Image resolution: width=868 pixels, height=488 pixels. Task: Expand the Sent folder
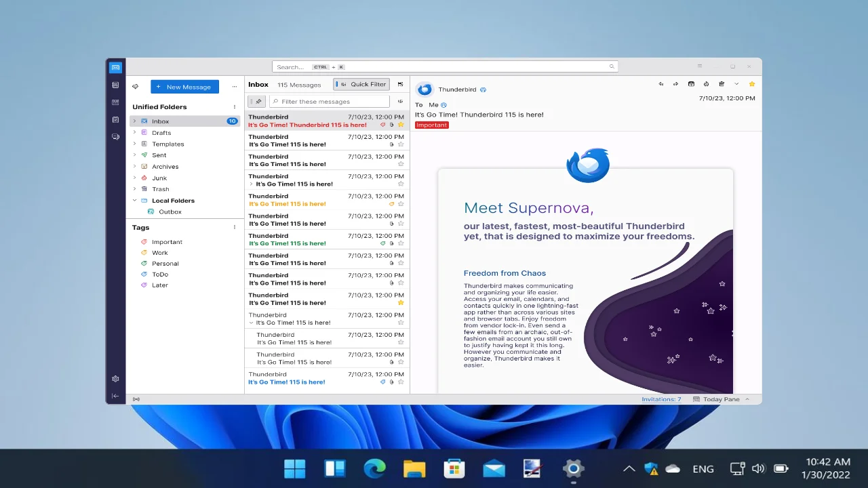click(x=134, y=155)
